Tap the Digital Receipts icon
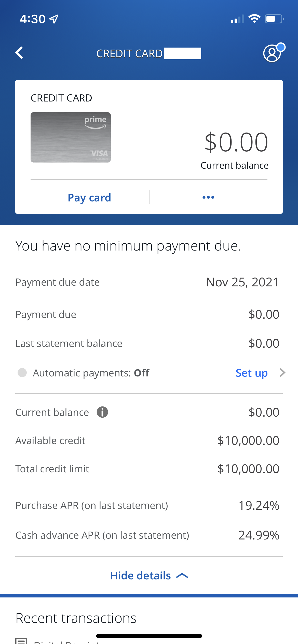This screenshot has height=644, width=298. pos(21,641)
